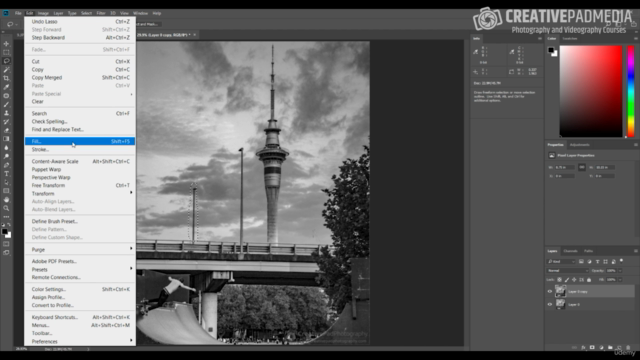Select the Spot Healing Brush tool

(x=6, y=96)
